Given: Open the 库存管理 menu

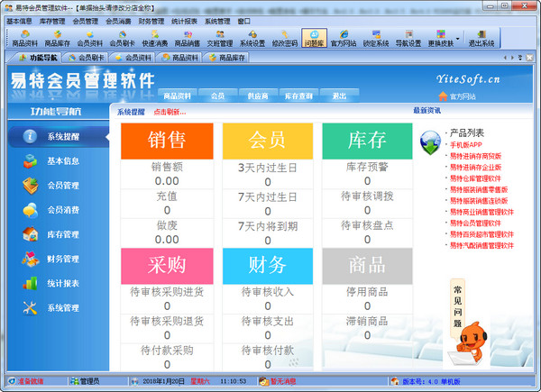Looking at the screenshot, I should tap(52, 22).
